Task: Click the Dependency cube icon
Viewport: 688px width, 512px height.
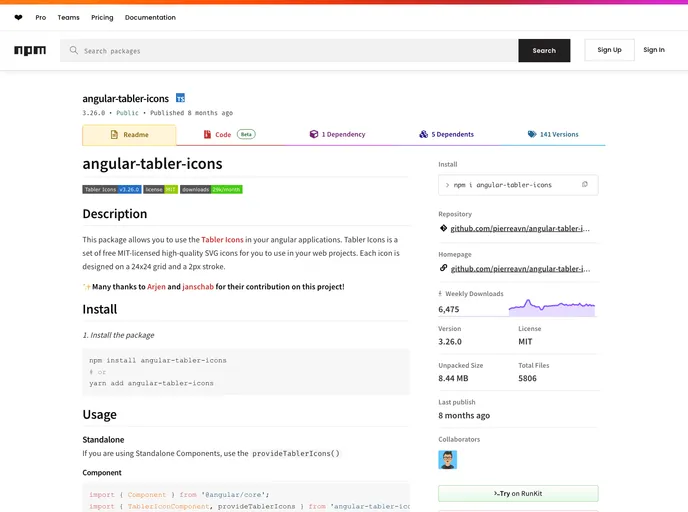Action: [x=314, y=134]
